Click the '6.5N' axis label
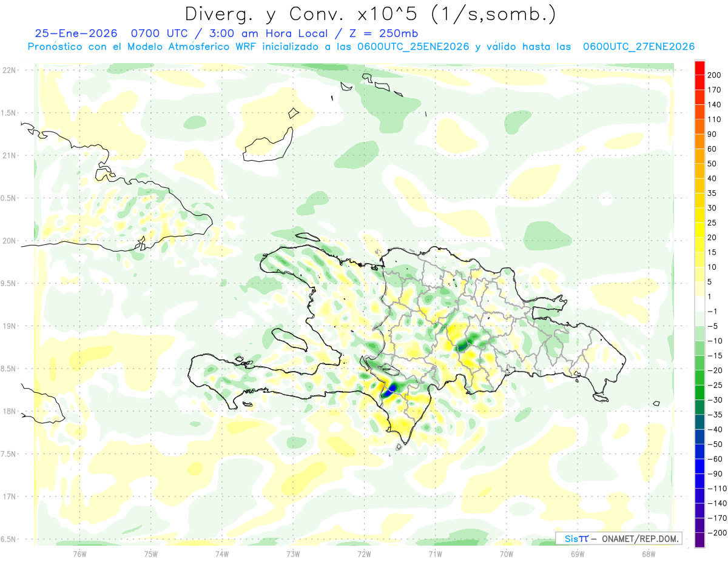728x562 pixels. pyautogui.click(x=8, y=539)
